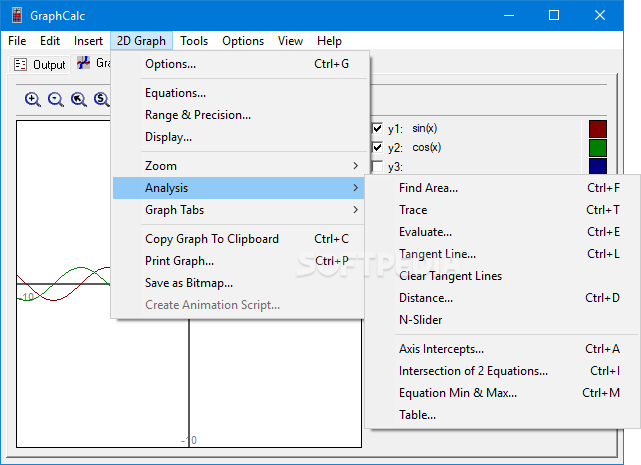Screen dimensions: 641x465
Task: Click the Output tab list icon
Action: (x=20, y=65)
